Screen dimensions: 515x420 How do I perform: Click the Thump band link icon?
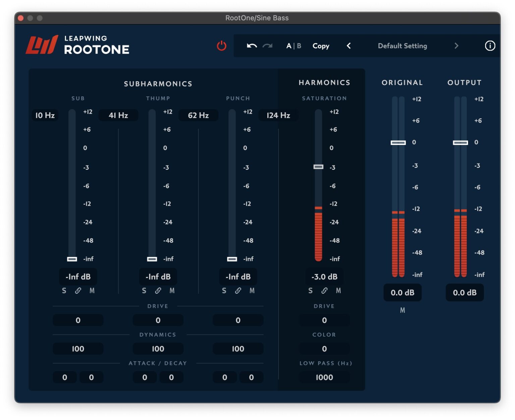pyautogui.click(x=158, y=291)
